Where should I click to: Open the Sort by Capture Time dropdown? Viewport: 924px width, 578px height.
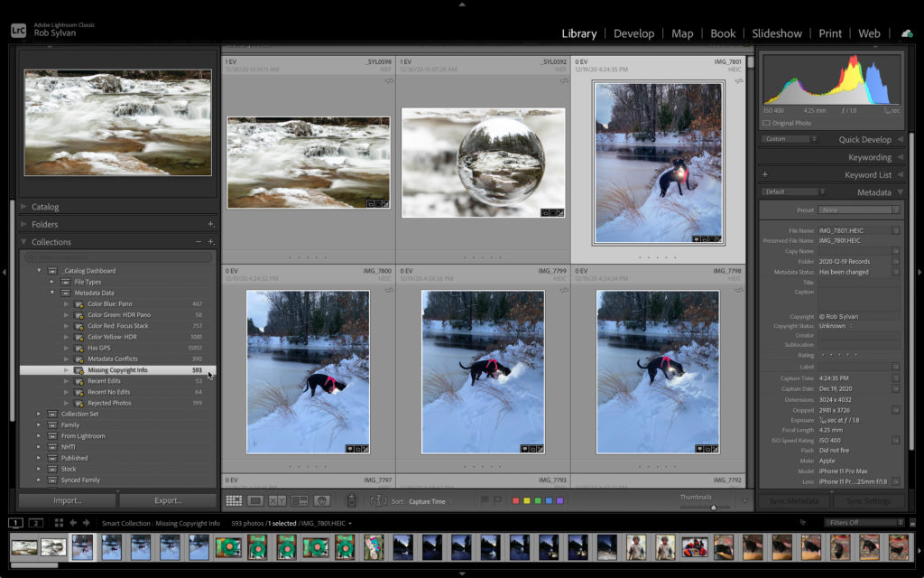coord(430,501)
